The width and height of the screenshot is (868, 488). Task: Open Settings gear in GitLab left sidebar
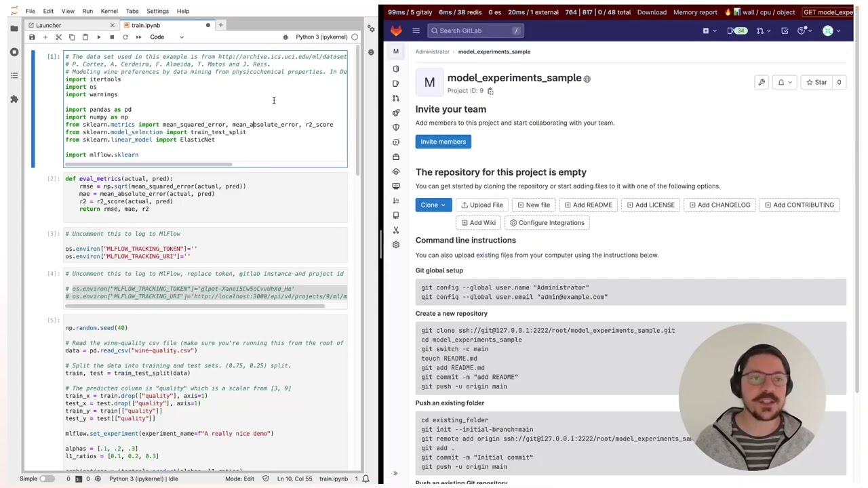point(396,245)
